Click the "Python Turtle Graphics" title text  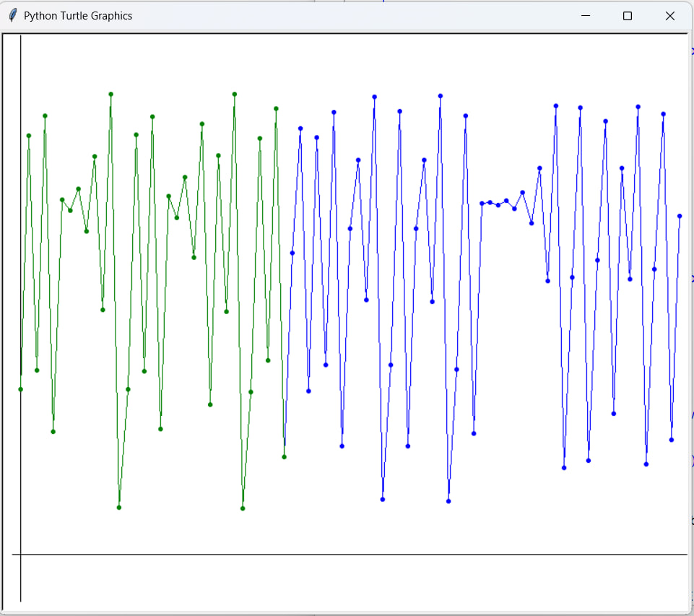click(x=78, y=16)
